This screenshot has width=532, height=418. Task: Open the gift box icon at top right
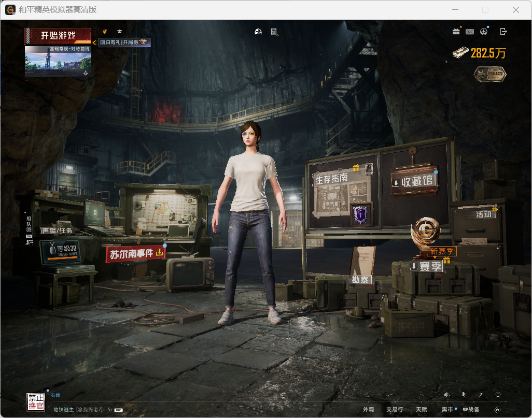tap(456, 32)
